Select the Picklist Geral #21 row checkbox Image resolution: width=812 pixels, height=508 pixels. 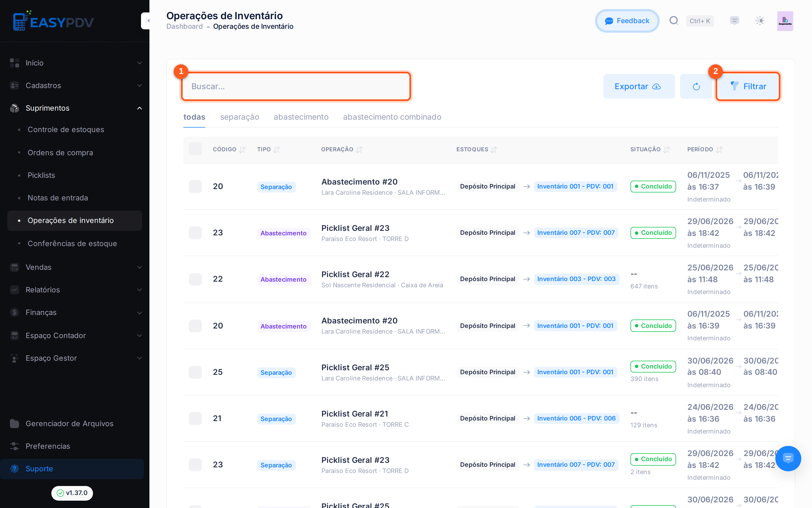click(x=195, y=419)
